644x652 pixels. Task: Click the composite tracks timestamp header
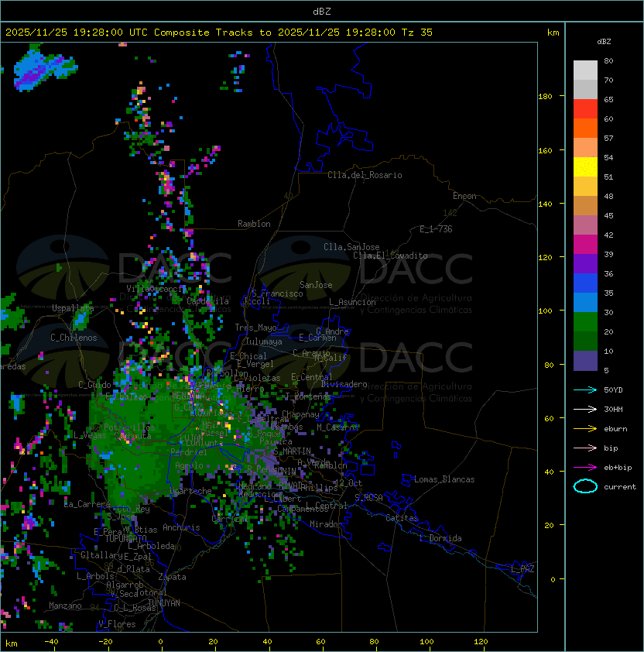tap(219, 33)
